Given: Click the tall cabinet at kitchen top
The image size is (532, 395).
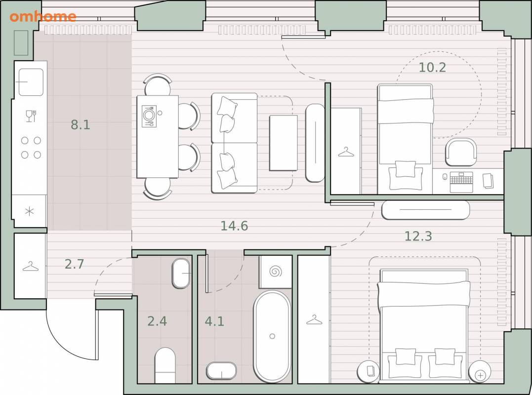Looking at the screenshot, I should point(21,43).
